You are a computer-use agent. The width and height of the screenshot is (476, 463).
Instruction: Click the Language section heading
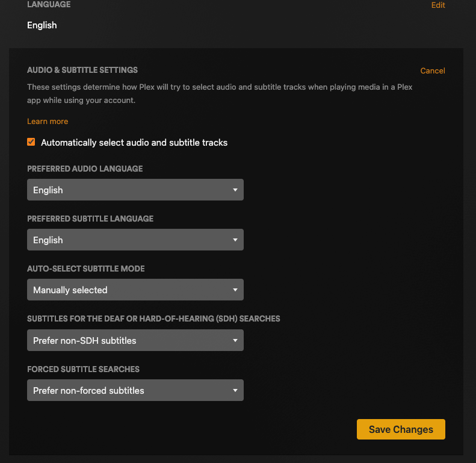tap(49, 5)
